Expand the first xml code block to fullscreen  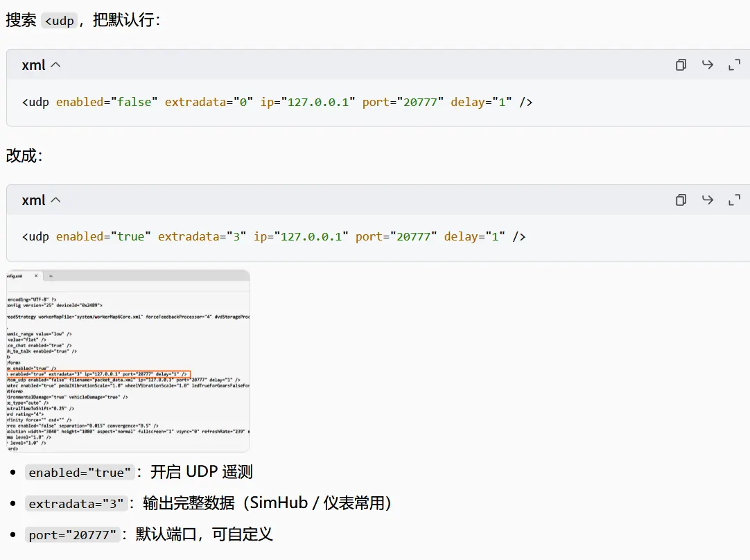[734, 64]
